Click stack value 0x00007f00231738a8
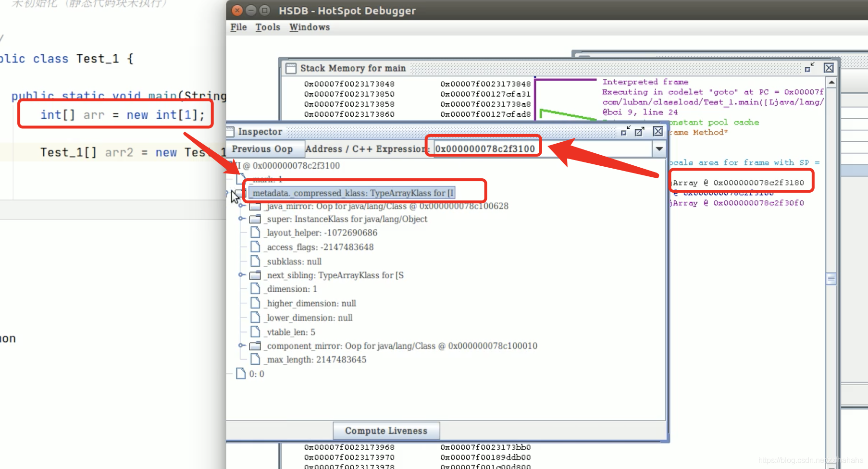The height and width of the screenshot is (469, 868). click(485, 104)
